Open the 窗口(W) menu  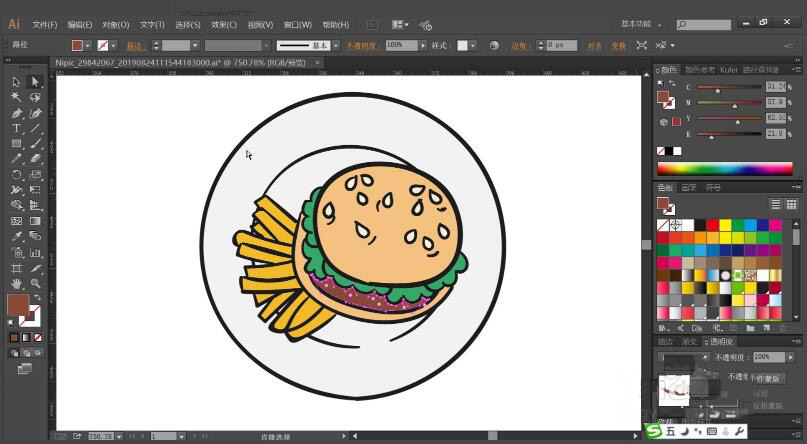297,25
